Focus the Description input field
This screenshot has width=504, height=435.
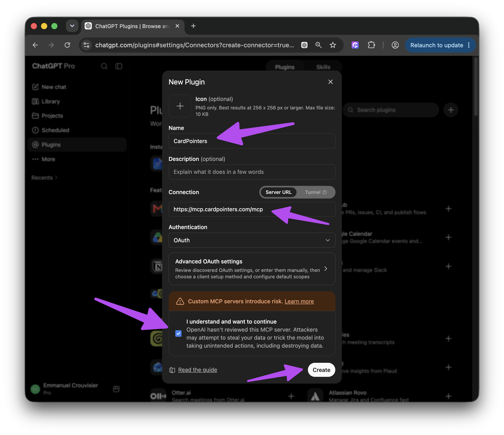(252, 172)
